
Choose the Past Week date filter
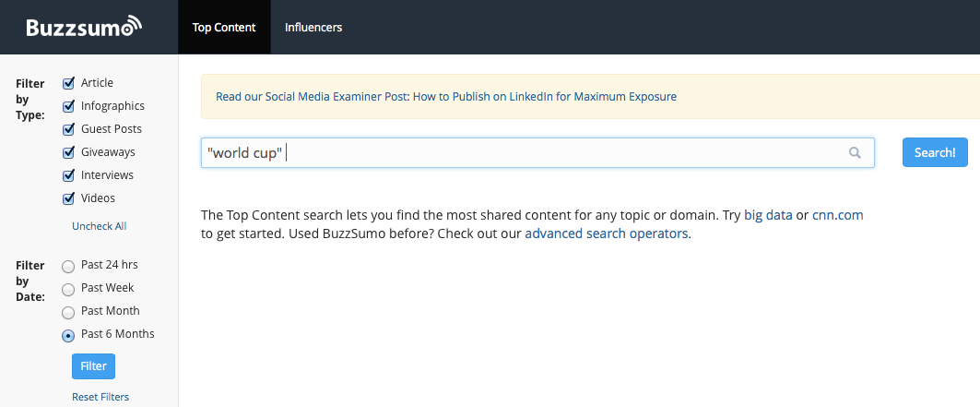(x=68, y=289)
